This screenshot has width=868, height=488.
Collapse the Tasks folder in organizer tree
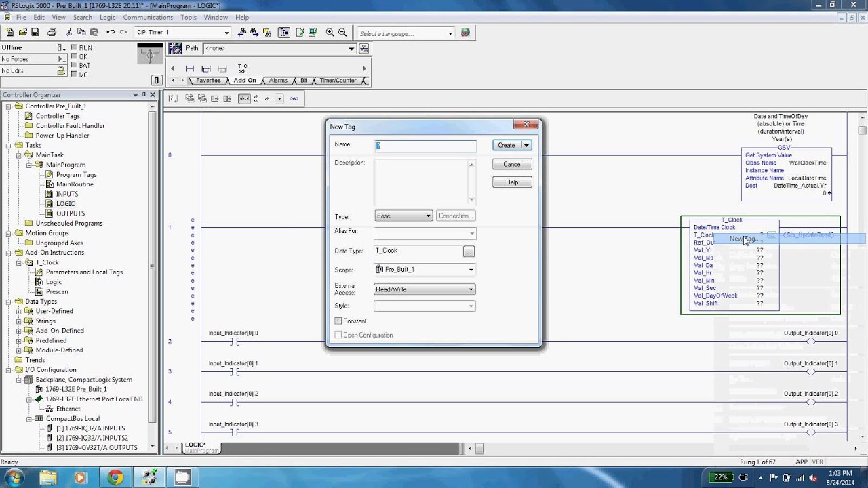[x=9, y=145]
